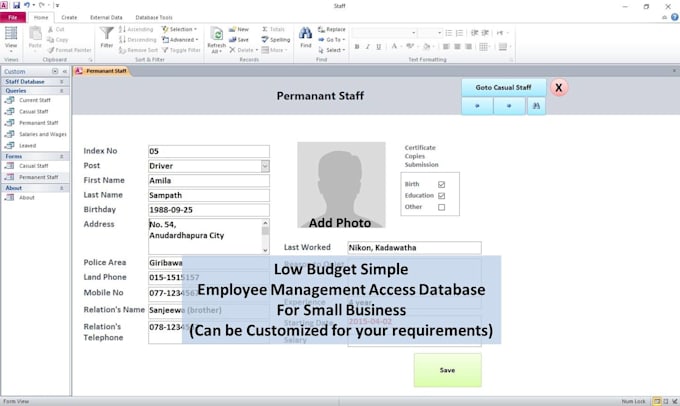This screenshot has width=680, height=406.
Task: Open the text highlight color picker
Action: point(412,46)
